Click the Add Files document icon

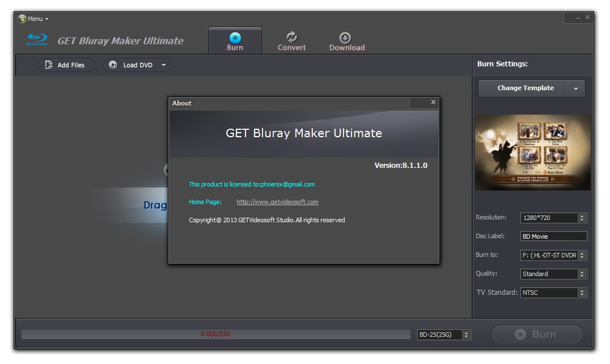coord(49,65)
